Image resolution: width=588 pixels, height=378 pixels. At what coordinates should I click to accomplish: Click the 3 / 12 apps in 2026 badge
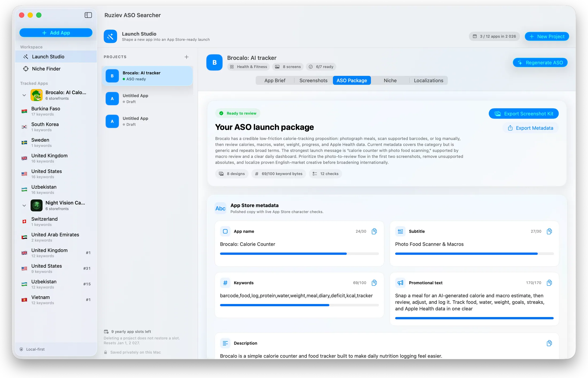point(494,36)
